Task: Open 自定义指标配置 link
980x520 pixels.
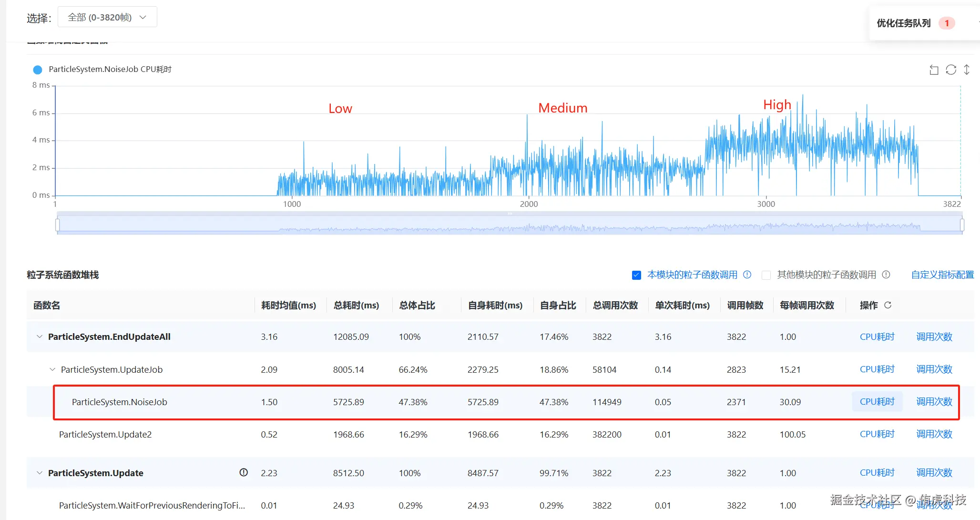Action: coord(942,275)
